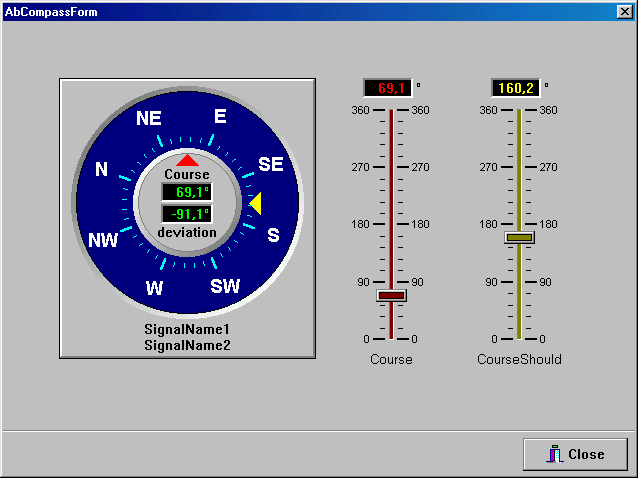The image size is (638, 478).
Task: Click the olive CourseShould slider thumb
Action: [x=519, y=238]
